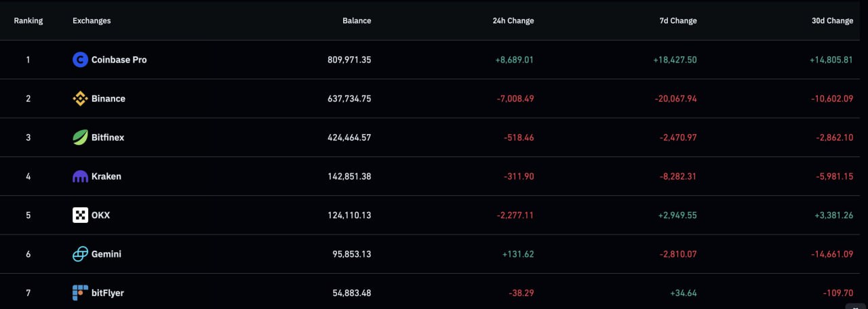Click the floating button in bottom-right corner
Viewport: 868px width, 309px height.
(x=859, y=306)
